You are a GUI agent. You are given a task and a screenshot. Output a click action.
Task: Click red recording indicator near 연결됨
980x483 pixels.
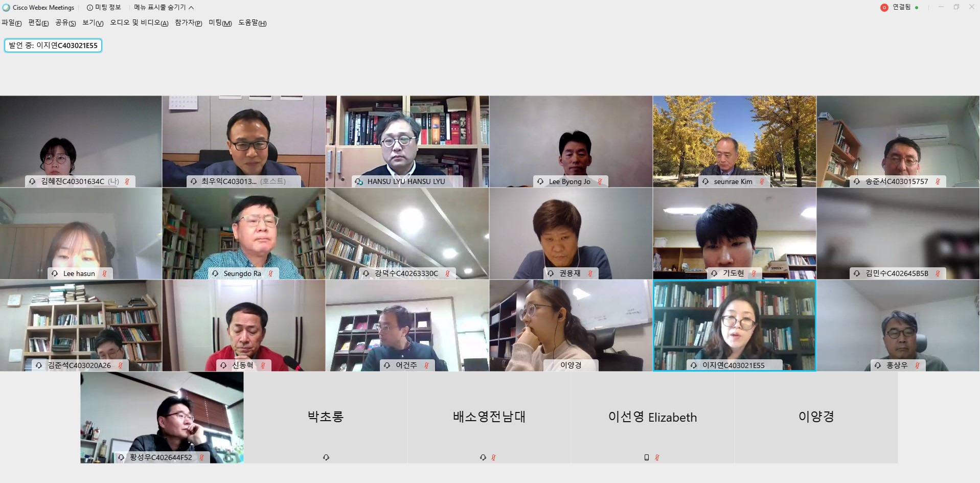coord(884,8)
